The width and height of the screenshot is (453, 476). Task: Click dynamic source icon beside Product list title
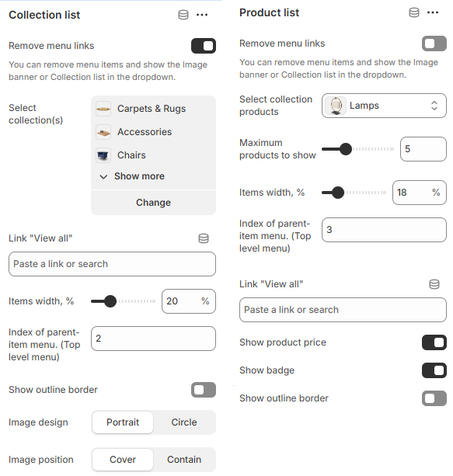click(x=414, y=12)
